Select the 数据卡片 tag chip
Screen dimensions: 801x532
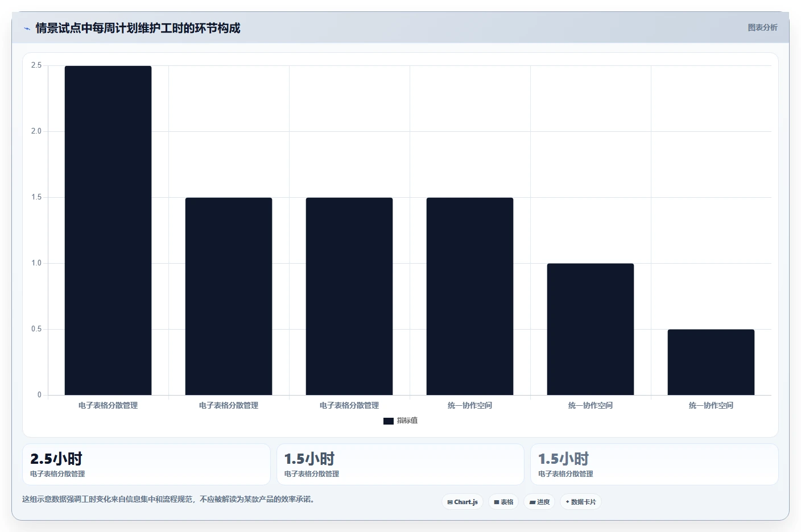click(581, 502)
